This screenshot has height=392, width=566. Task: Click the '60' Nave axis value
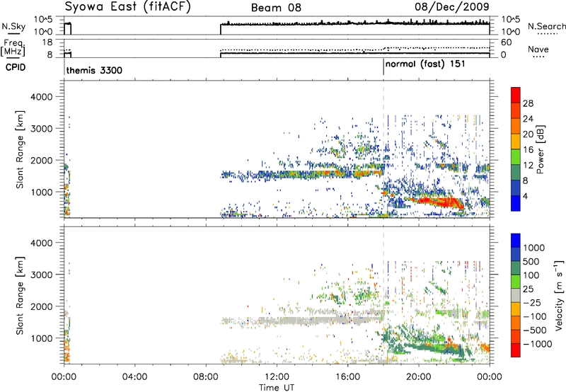(507, 42)
